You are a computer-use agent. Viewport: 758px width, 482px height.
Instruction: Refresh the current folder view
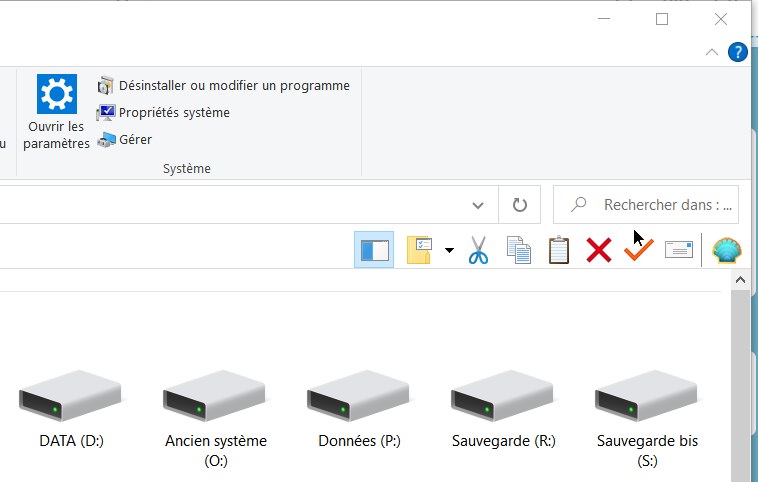pyautogui.click(x=519, y=205)
